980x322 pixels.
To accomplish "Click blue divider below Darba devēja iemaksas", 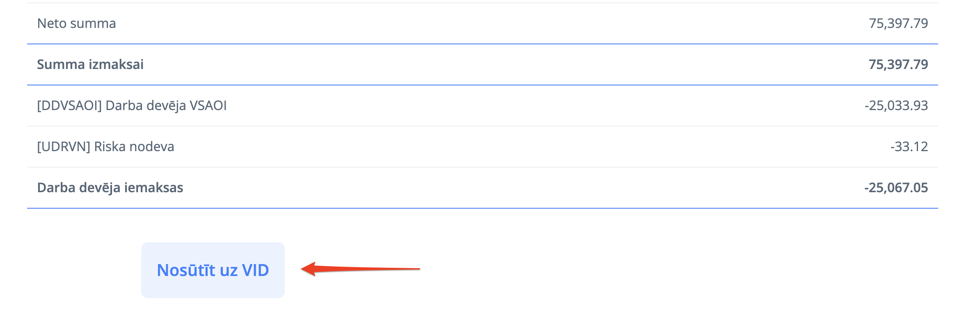I will [482, 208].
